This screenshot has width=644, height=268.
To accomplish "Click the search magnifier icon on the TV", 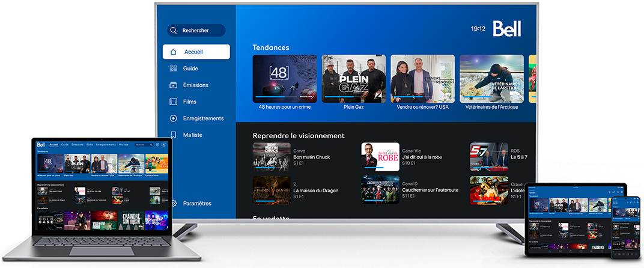I will (174, 31).
